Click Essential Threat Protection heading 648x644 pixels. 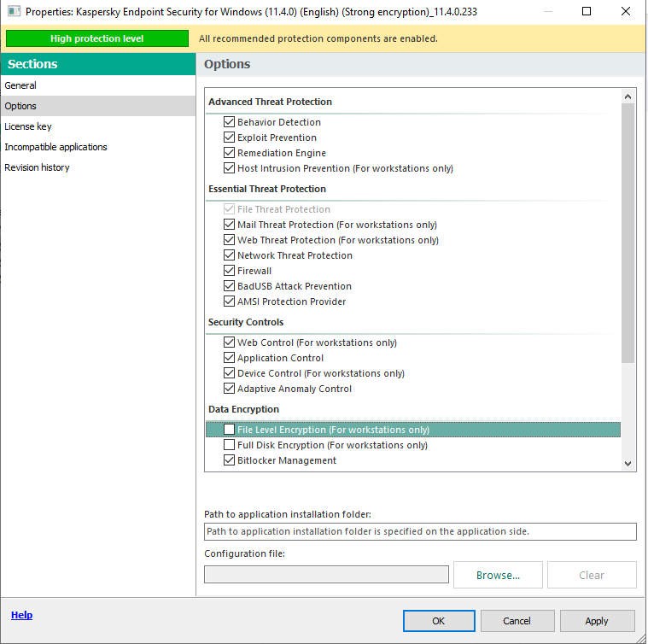267,189
